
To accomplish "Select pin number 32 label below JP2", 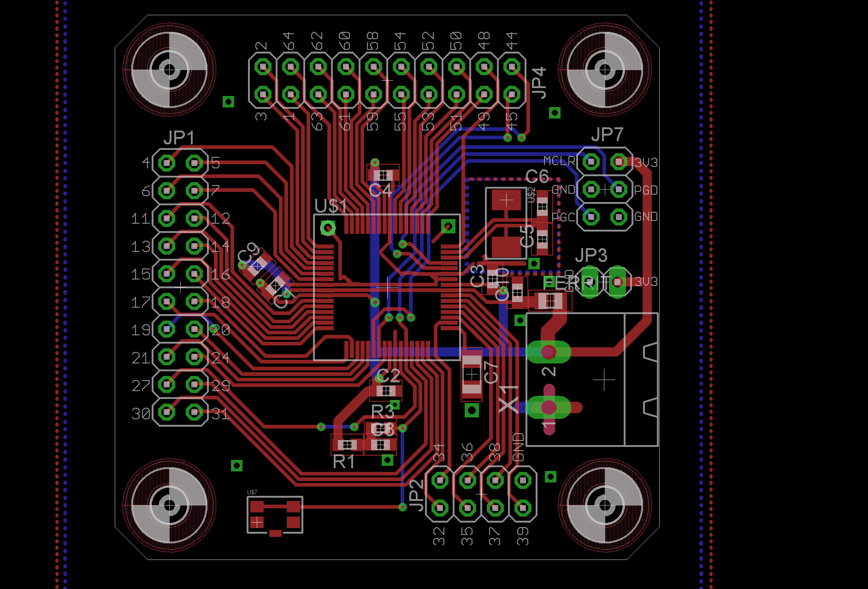I will click(439, 536).
